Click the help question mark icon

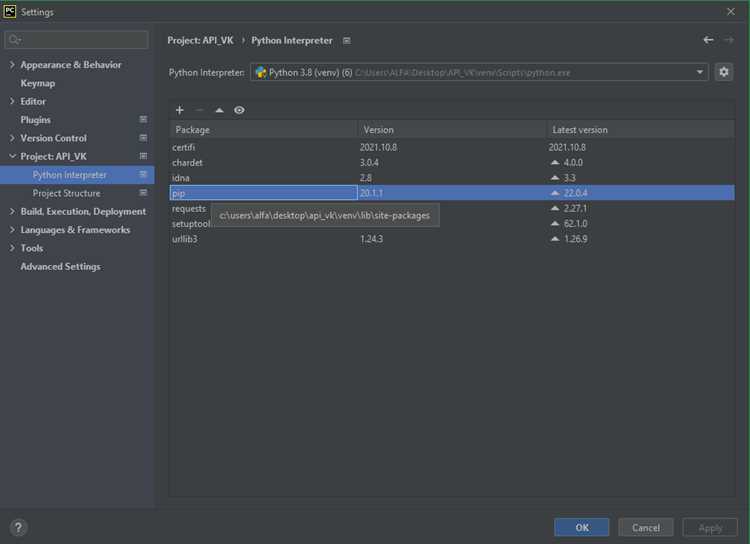pos(18,528)
